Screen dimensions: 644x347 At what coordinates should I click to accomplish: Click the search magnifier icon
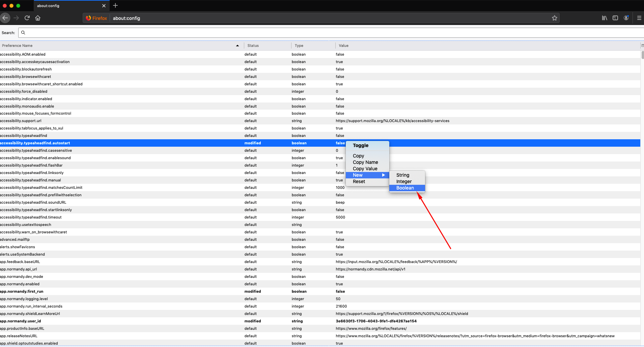pyautogui.click(x=23, y=33)
